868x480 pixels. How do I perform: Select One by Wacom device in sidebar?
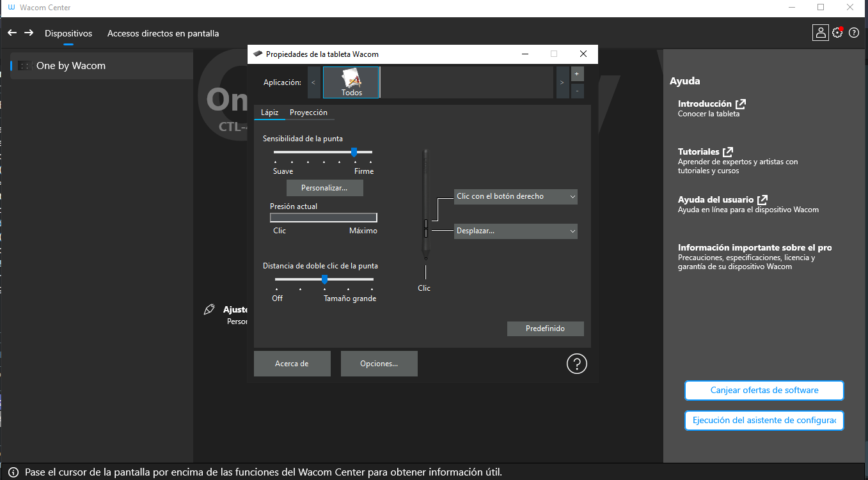point(71,66)
